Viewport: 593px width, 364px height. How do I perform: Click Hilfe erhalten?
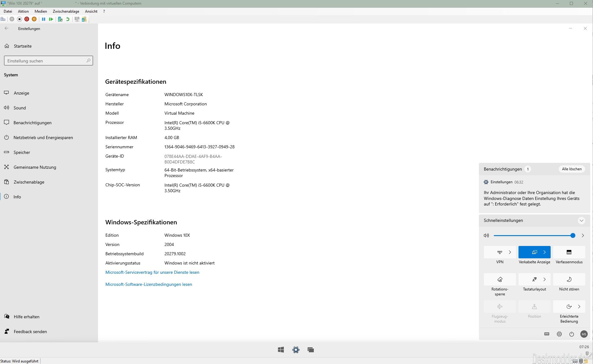pos(26,317)
